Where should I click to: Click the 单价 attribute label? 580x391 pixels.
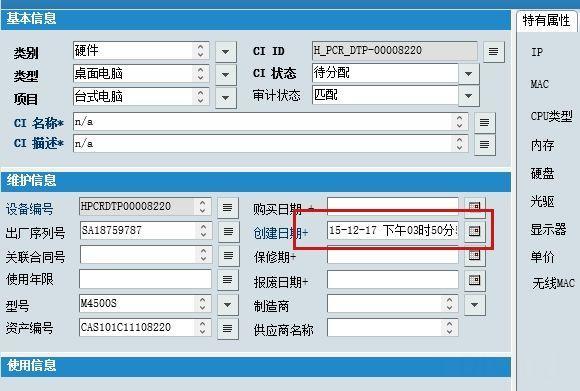pos(543,257)
